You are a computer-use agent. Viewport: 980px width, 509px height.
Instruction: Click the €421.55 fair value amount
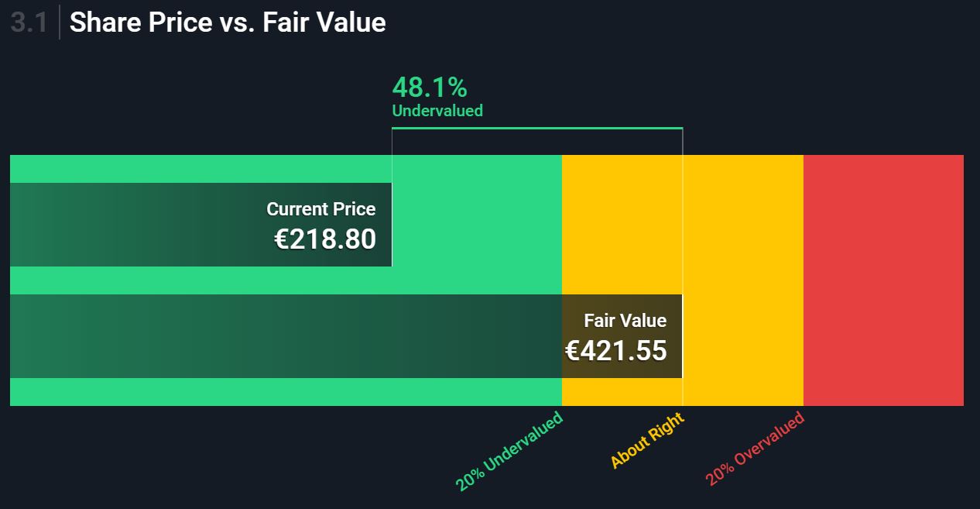pyautogui.click(x=615, y=351)
